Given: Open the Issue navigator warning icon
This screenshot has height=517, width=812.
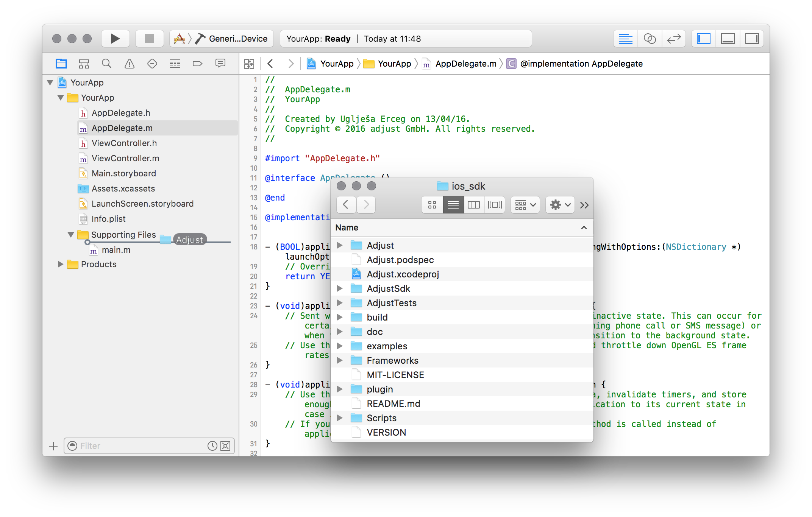Looking at the screenshot, I should (130, 64).
